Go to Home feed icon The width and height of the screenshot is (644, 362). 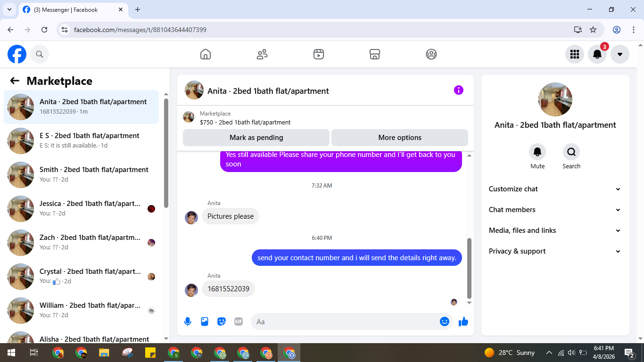206,54
